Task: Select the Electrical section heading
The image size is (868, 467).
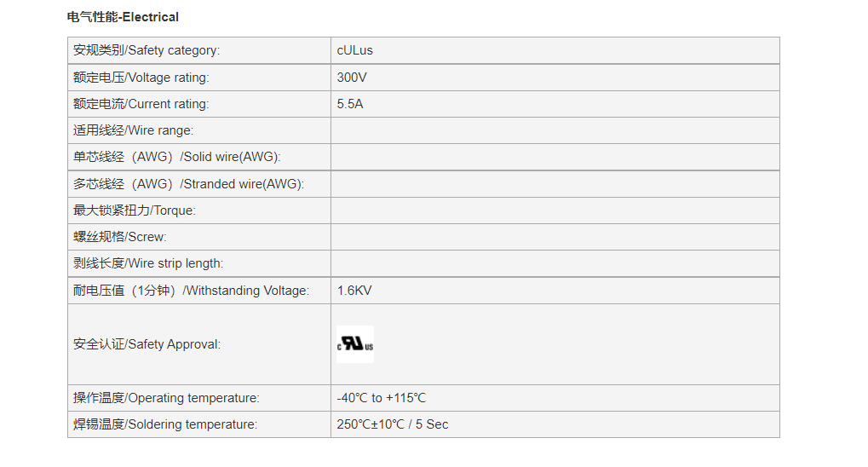Action: [x=123, y=17]
